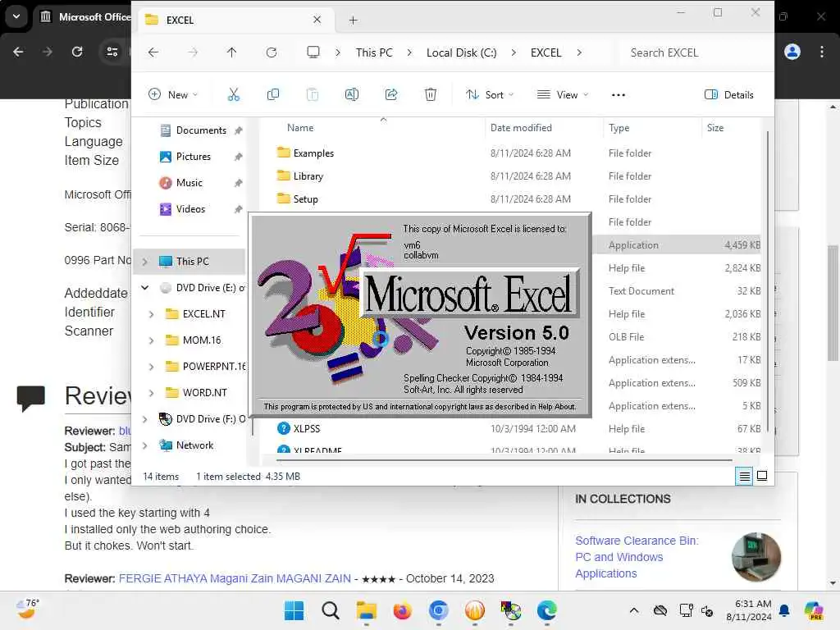Image resolution: width=840 pixels, height=630 pixels.
Task: Open Software Clearance Bin collection link
Action: tap(637, 557)
